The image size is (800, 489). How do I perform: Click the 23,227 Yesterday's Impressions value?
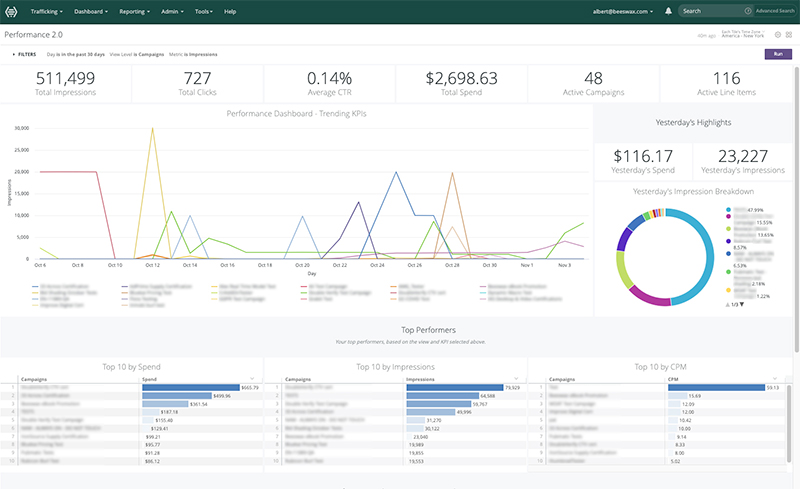(x=743, y=156)
